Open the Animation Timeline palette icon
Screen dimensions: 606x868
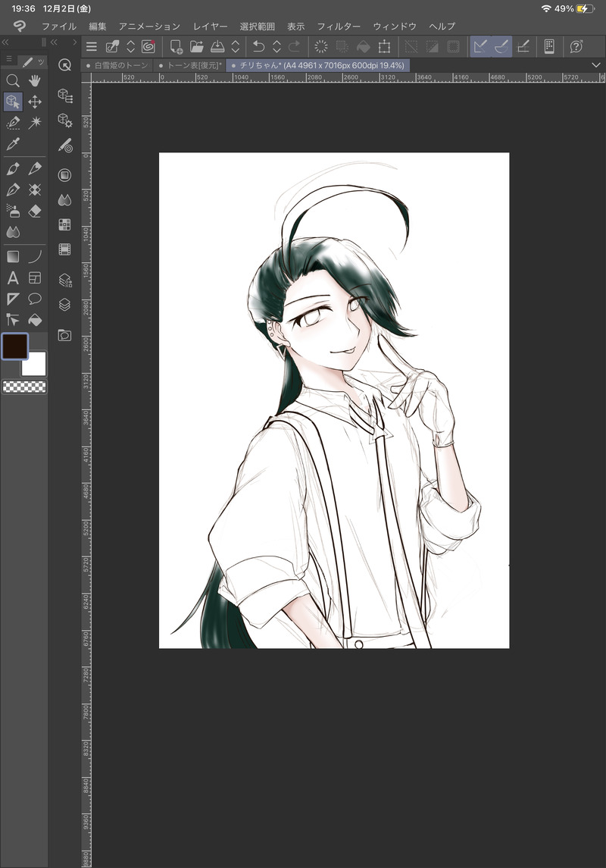pyautogui.click(x=64, y=249)
